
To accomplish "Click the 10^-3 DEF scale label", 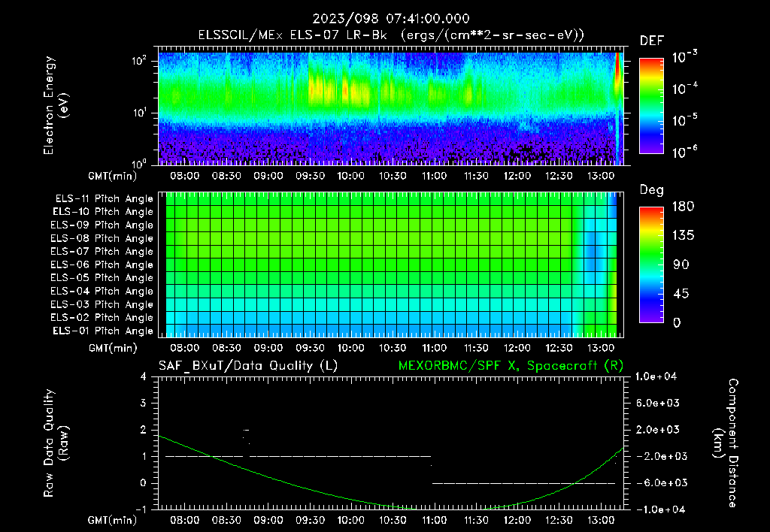I will coord(684,57).
